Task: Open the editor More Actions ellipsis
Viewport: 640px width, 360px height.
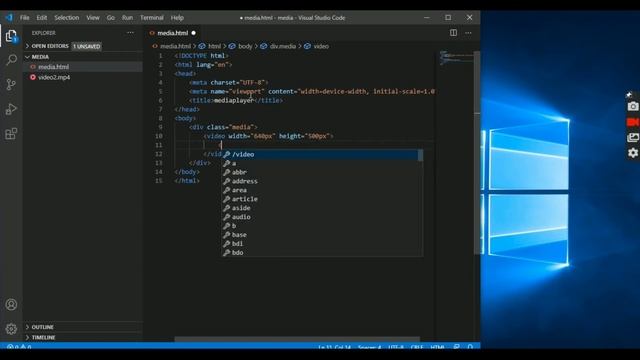Action: [468, 33]
